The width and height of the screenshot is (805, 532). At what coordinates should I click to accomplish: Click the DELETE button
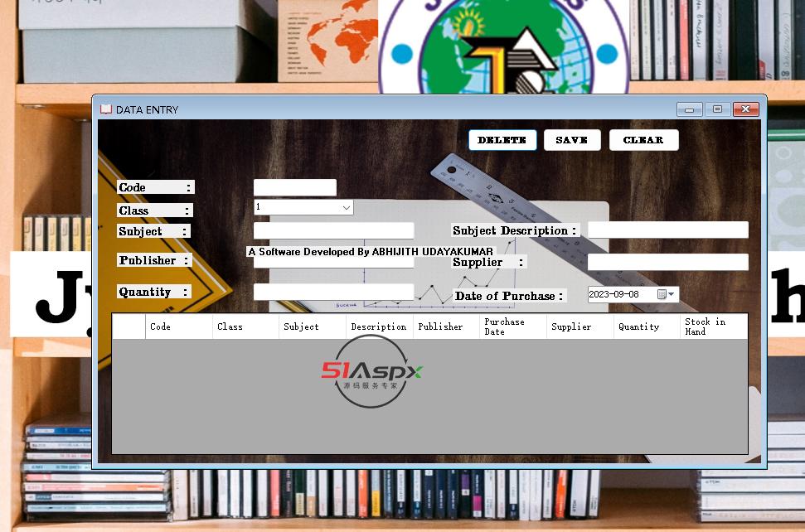pos(502,140)
